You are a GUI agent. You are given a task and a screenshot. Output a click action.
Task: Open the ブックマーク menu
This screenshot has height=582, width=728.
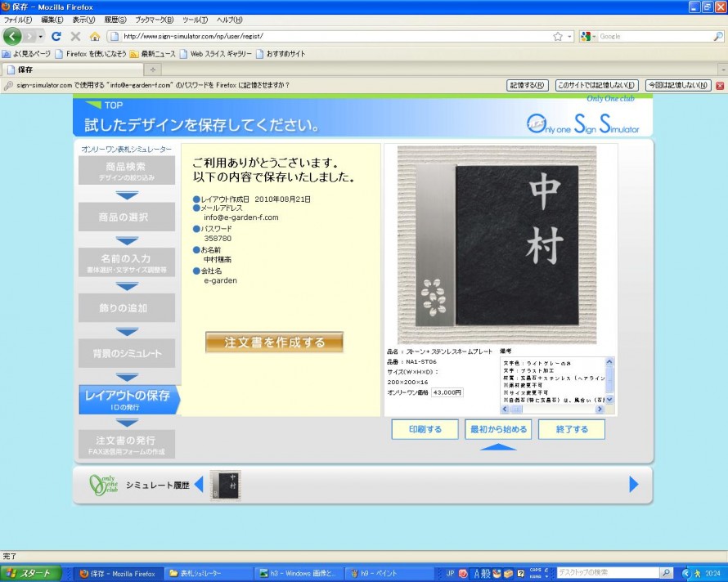tap(154, 20)
